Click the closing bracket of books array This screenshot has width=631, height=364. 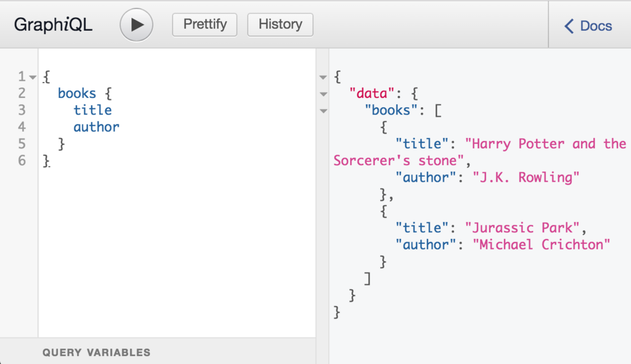click(367, 279)
